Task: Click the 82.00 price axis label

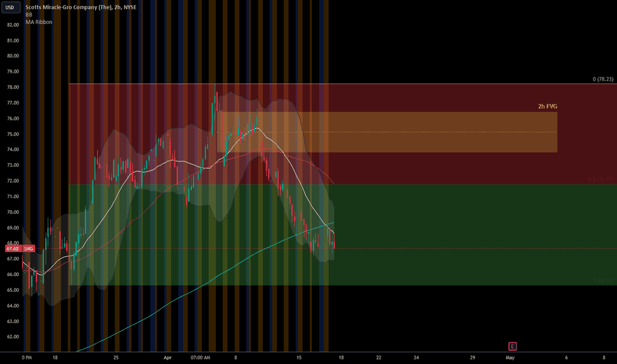Action: pyautogui.click(x=13, y=24)
